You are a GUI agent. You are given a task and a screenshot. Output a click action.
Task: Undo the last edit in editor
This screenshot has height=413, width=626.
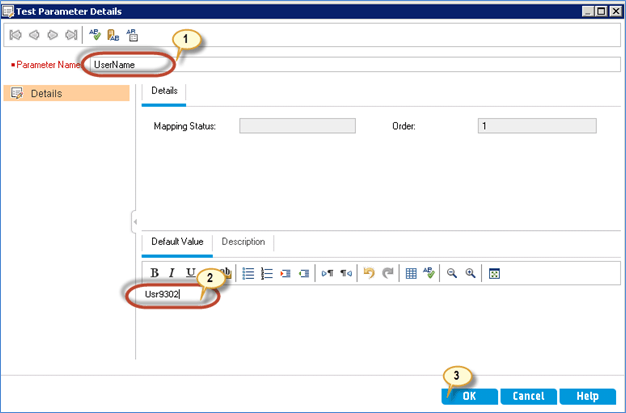[368, 273]
